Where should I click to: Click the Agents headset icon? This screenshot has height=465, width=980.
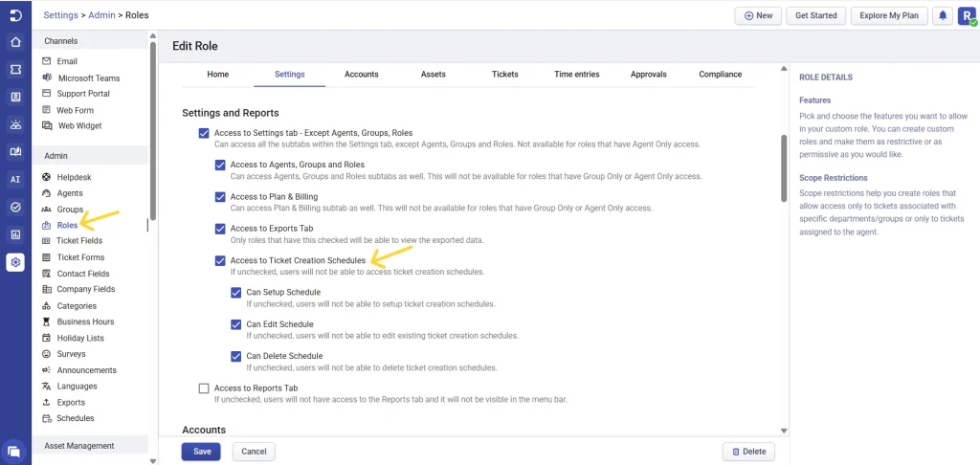coord(46,193)
